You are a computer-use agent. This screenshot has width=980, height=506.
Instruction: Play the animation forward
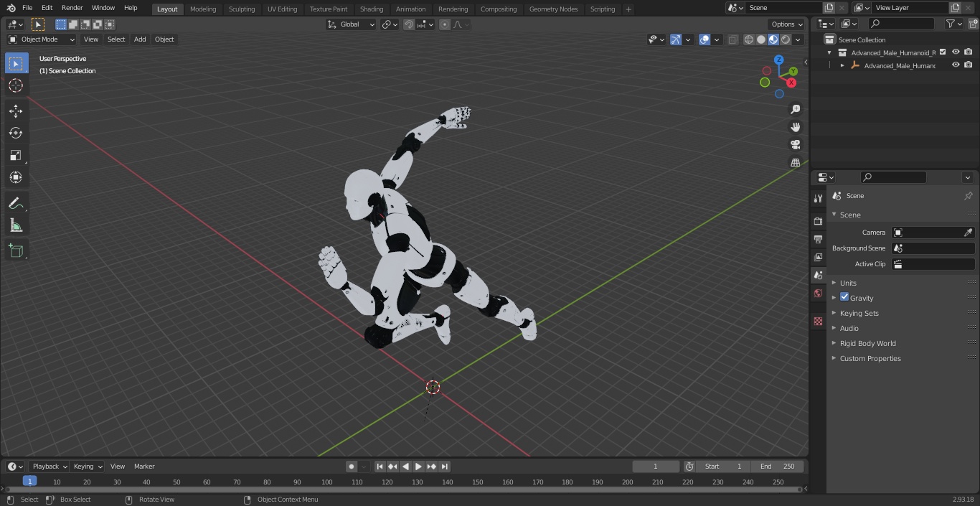[x=418, y=467]
